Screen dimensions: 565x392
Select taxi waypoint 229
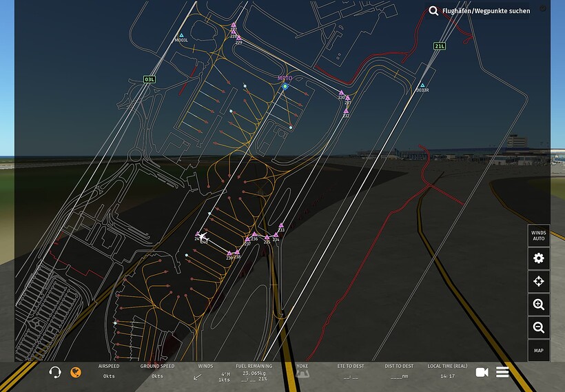point(238,38)
